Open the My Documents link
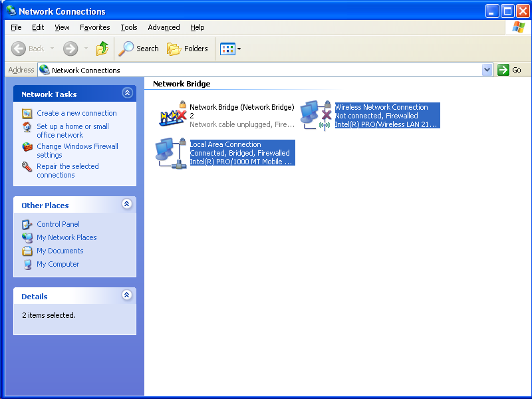This screenshot has width=532, height=399. (x=60, y=251)
